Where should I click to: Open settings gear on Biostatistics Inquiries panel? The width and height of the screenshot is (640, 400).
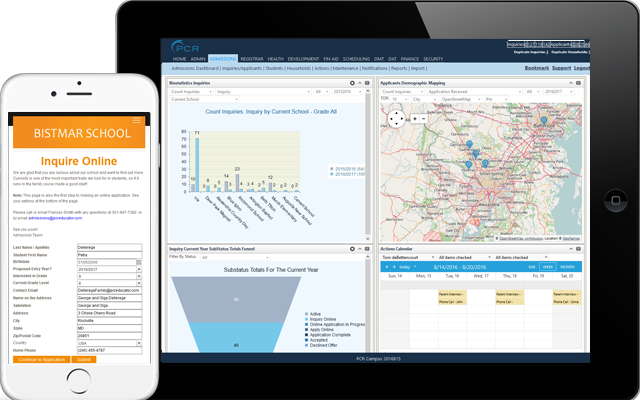point(352,83)
